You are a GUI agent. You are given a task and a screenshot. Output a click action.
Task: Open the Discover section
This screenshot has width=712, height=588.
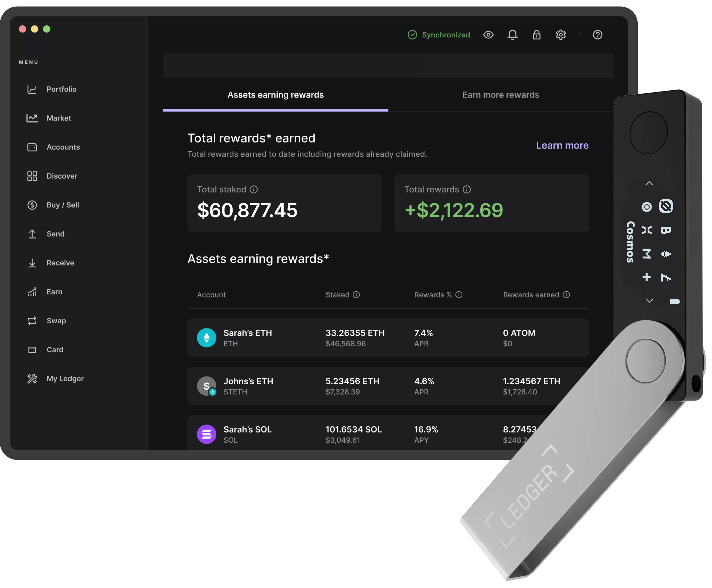[62, 175]
